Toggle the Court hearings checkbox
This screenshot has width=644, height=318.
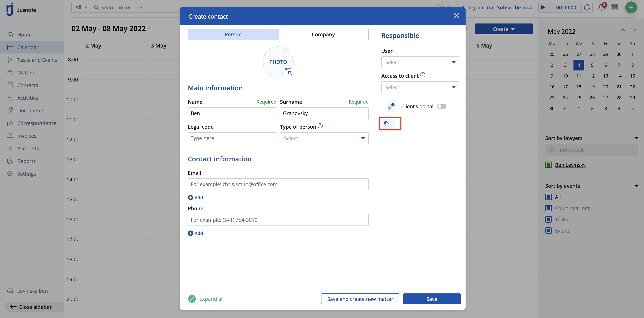point(549,208)
